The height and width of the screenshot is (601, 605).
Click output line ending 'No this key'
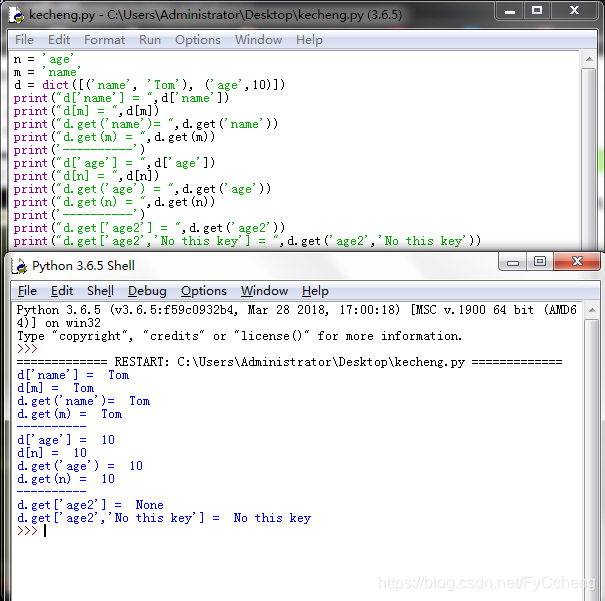tap(164, 518)
